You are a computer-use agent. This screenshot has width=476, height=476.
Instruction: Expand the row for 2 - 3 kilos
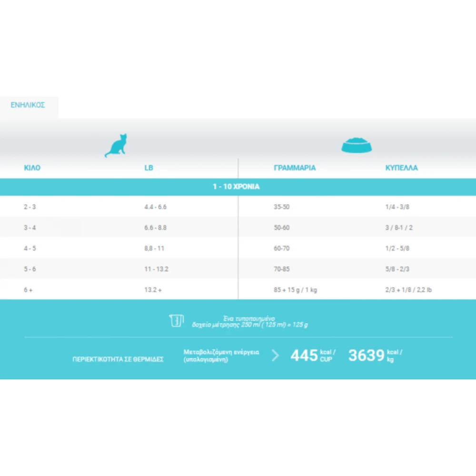pos(238,207)
